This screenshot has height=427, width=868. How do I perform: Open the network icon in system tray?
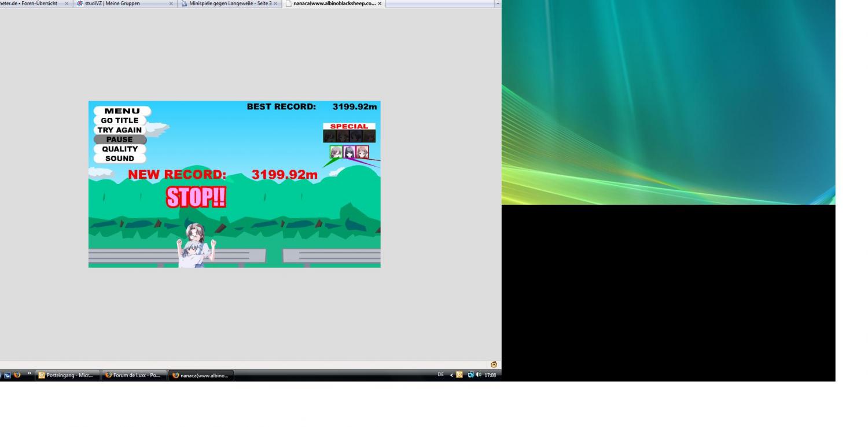471,375
